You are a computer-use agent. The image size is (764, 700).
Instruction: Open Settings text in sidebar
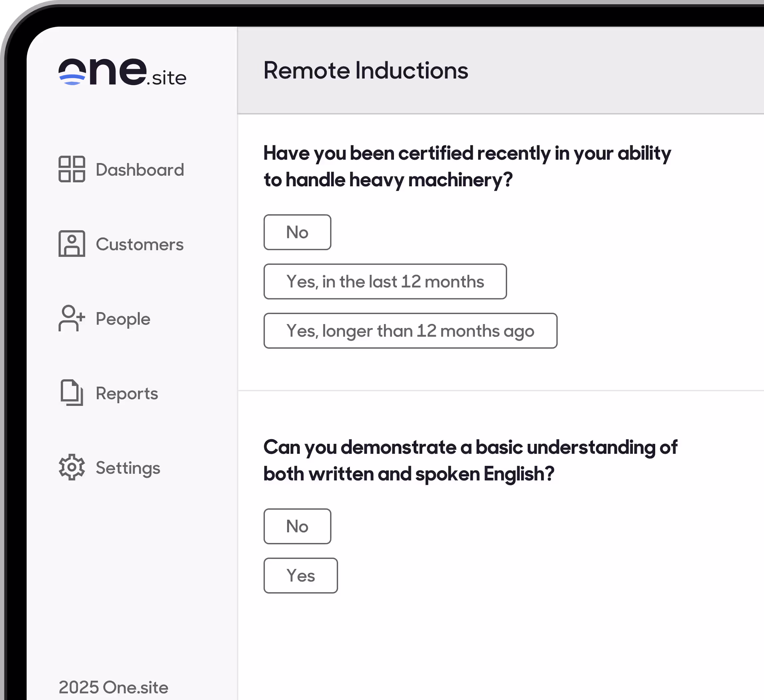128,468
